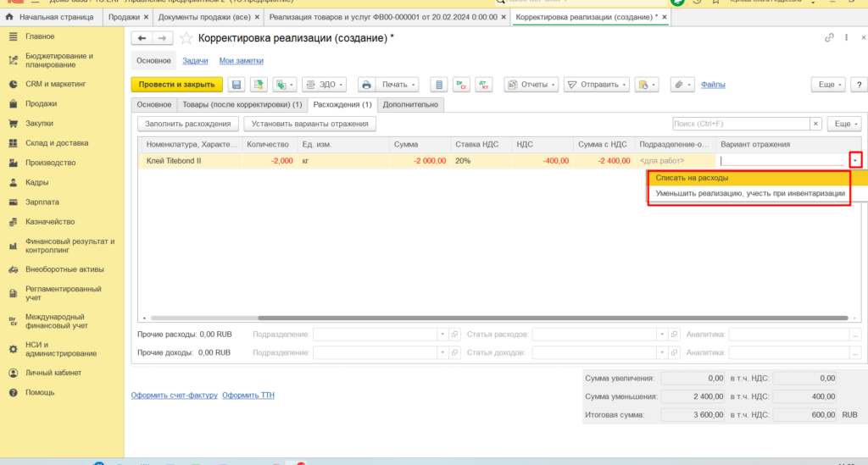868x465 pixels.
Task: Select the Основное navigation item
Action: [x=154, y=61]
